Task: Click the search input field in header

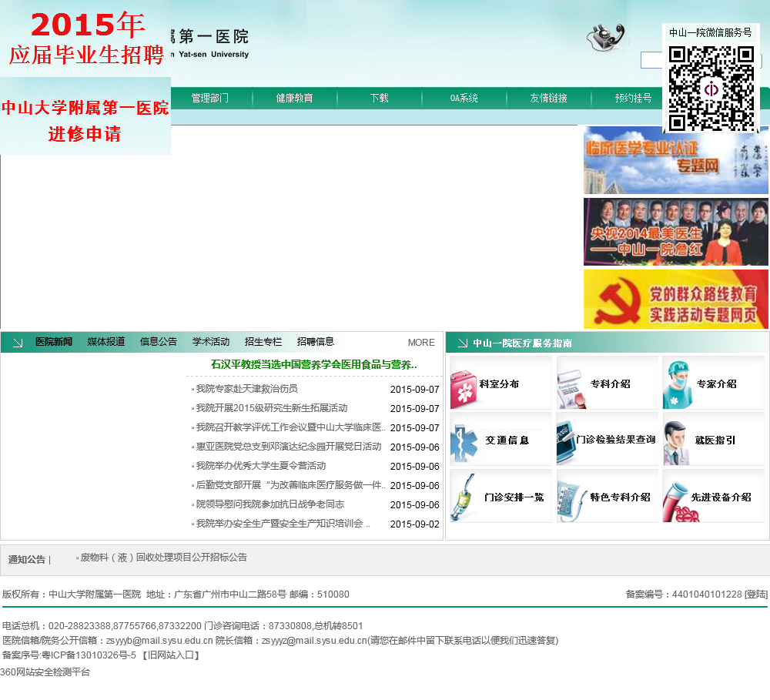Action: 651,60
